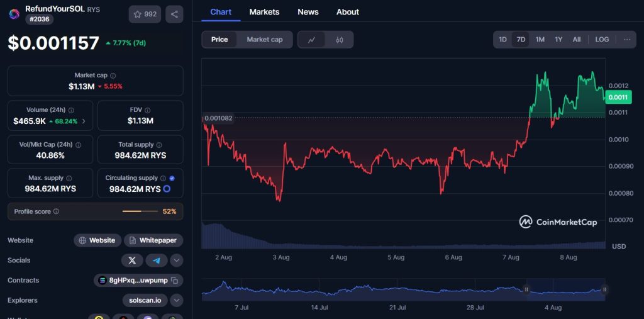Screen dimensions: 644x319
Task: Click Circulating supply info icon
Action: 163,179
